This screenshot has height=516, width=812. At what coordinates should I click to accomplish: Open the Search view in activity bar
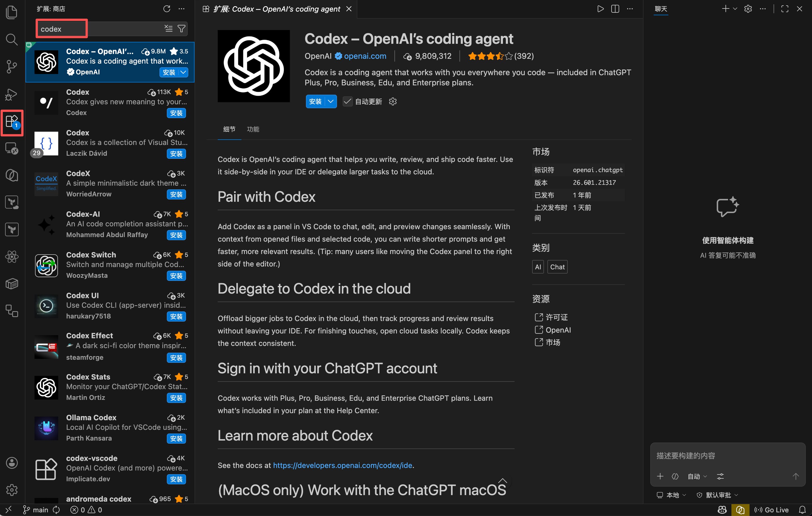[12, 40]
